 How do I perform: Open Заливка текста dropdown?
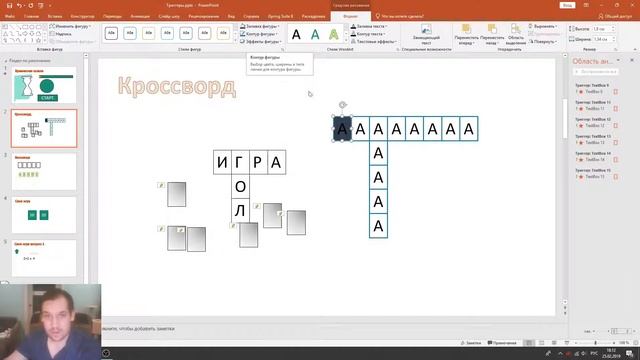coord(369,26)
